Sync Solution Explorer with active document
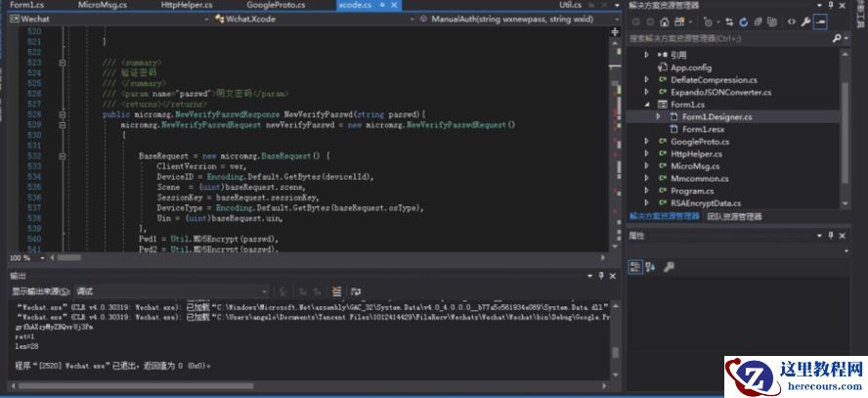The width and height of the screenshot is (868, 398). [x=729, y=22]
